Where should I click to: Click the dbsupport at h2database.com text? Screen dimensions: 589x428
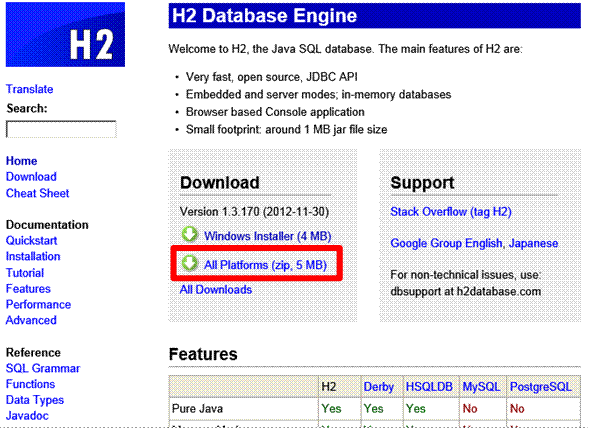click(466, 292)
